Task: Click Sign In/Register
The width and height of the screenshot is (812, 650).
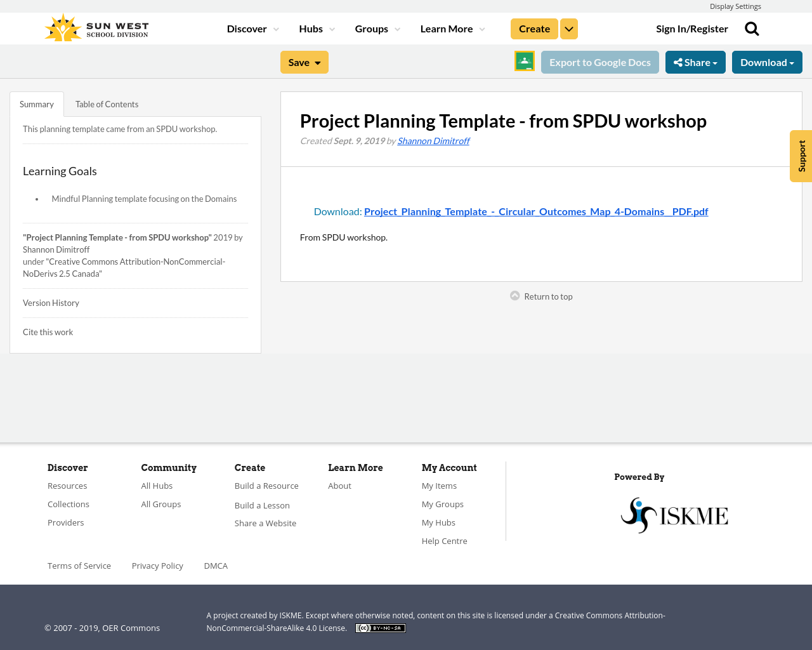Action: [x=691, y=28]
